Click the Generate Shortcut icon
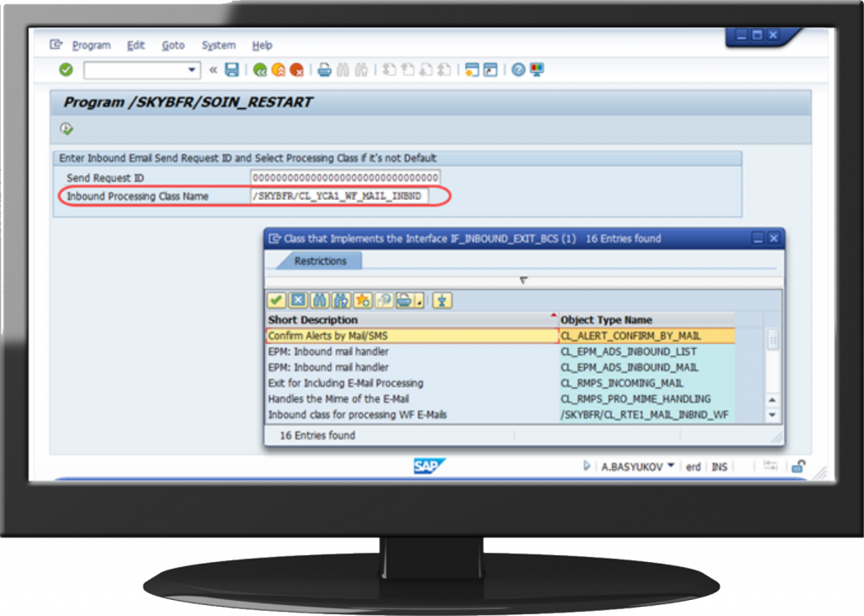Viewport: 864px width, 616px height. 490,70
